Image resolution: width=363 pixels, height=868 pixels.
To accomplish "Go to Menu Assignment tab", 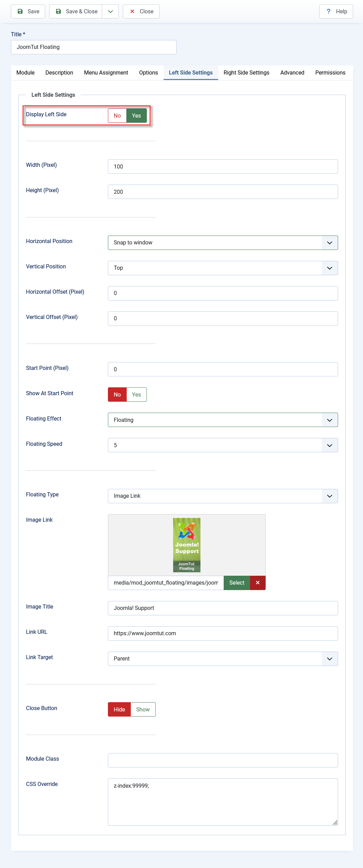I will click(x=106, y=72).
